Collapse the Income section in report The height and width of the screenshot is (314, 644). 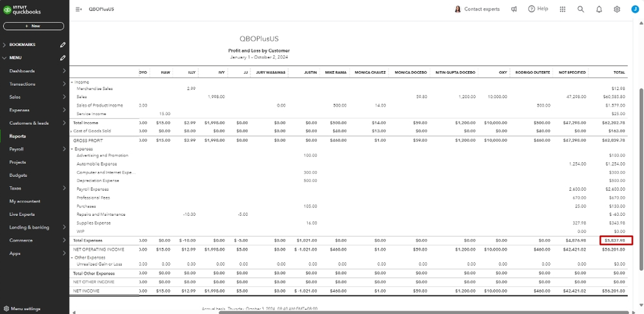[x=72, y=82]
